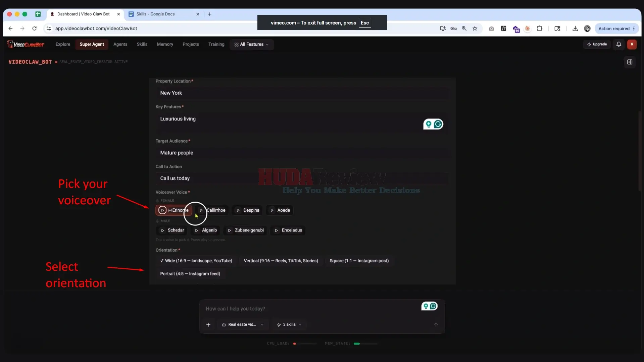The width and height of the screenshot is (644, 362).
Task: Open the 3 skills dropdown
Action: pos(289,324)
